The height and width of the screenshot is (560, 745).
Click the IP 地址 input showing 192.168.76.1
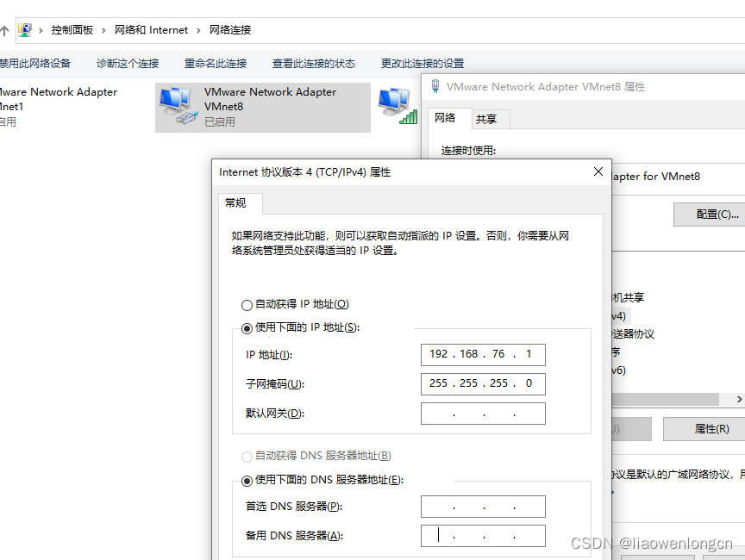pyautogui.click(x=482, y=354)
